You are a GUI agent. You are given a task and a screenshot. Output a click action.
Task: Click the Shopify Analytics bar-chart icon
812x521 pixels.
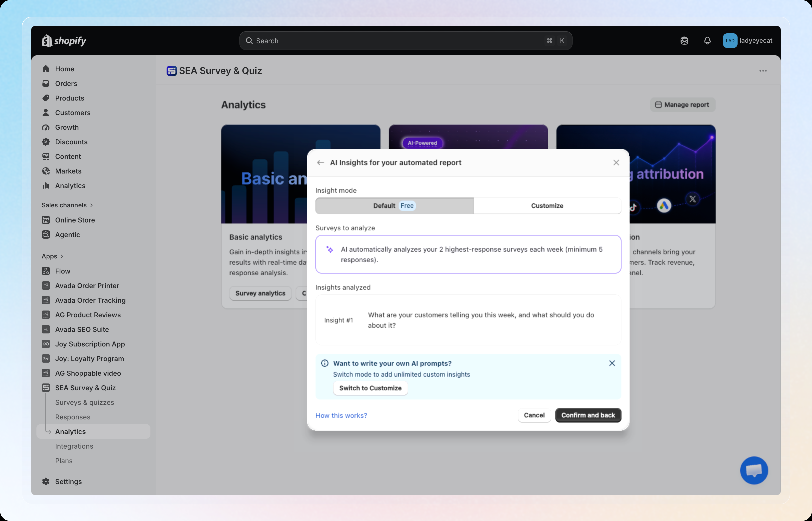pyautogui.click(x=46, y=185)
